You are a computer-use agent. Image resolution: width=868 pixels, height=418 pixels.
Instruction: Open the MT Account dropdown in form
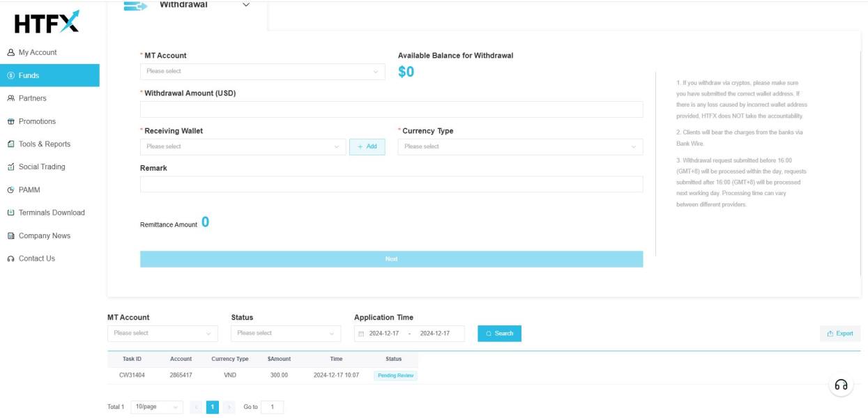(x=262, y=71)
